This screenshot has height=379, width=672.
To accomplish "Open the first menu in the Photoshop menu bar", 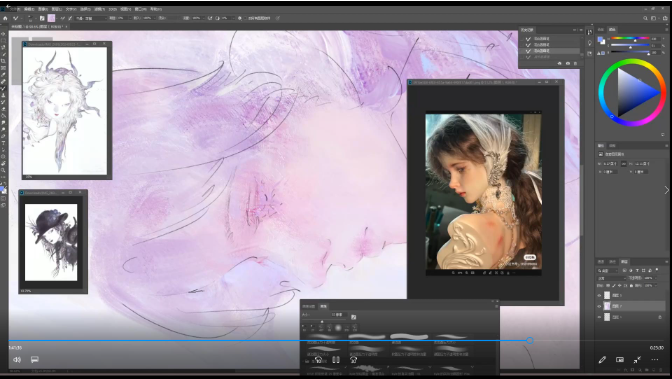I will (14, 9).
